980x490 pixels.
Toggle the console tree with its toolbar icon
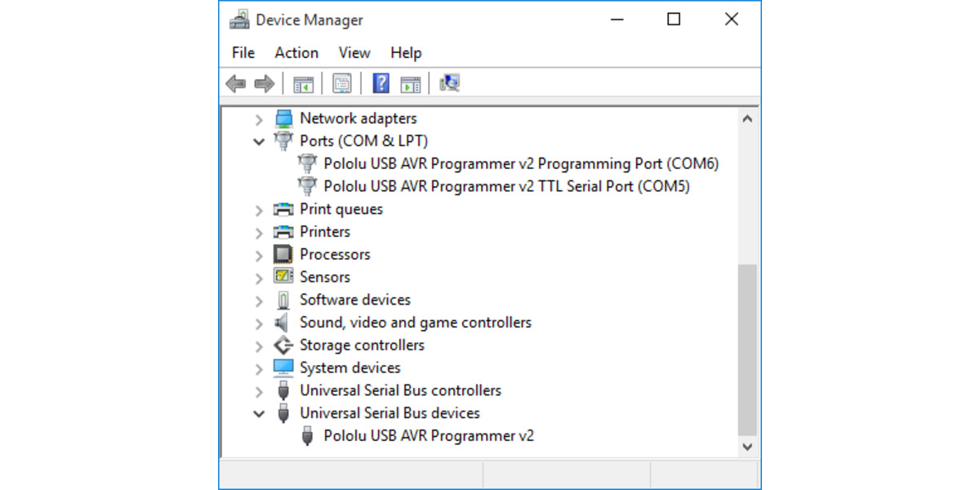(x=303, y=82)
